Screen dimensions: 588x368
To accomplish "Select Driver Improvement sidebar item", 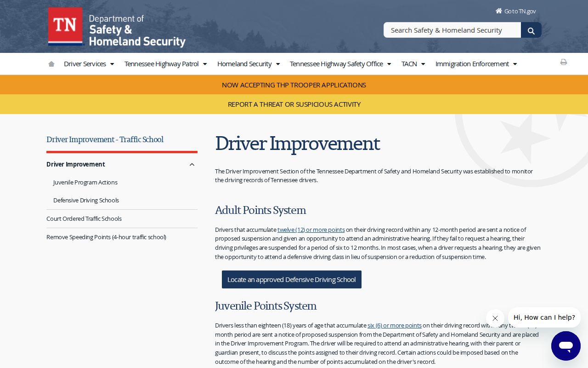I will [76, 164].
